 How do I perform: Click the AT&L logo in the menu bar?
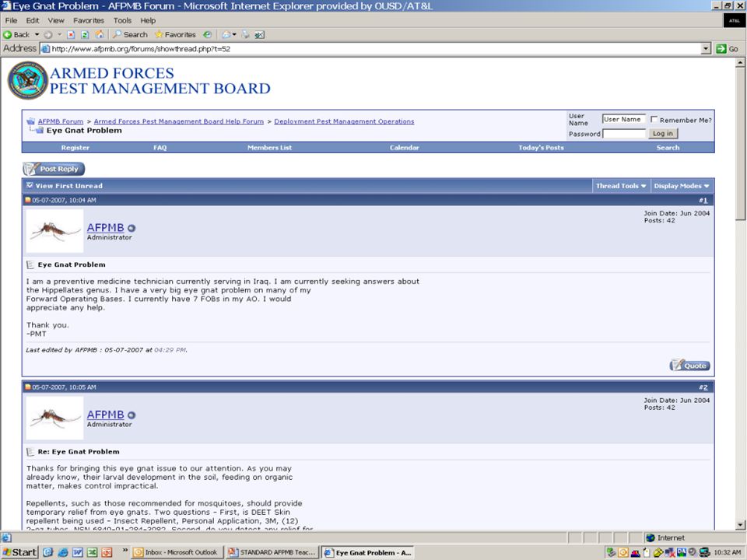734,20
